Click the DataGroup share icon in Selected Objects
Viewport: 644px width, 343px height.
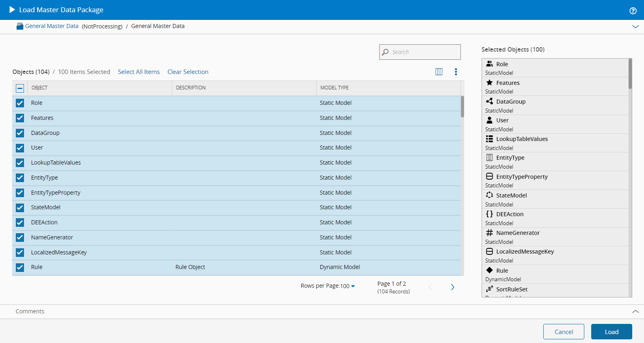tap(489, 101)
